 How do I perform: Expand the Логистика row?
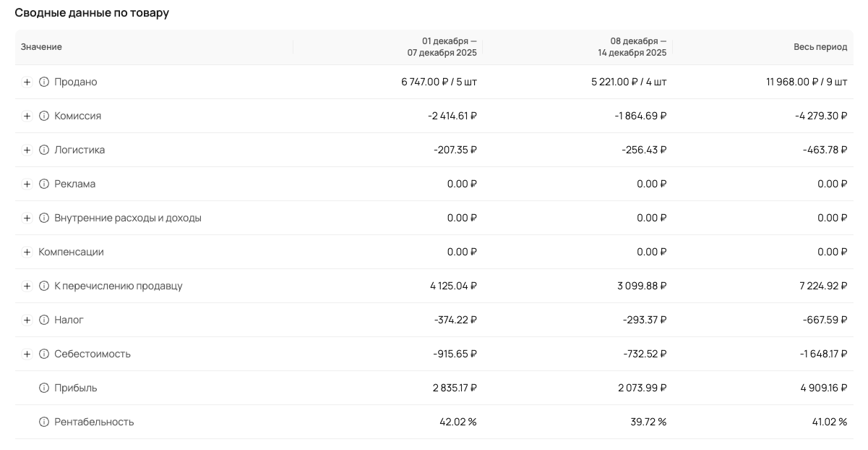tap(27, 150)
